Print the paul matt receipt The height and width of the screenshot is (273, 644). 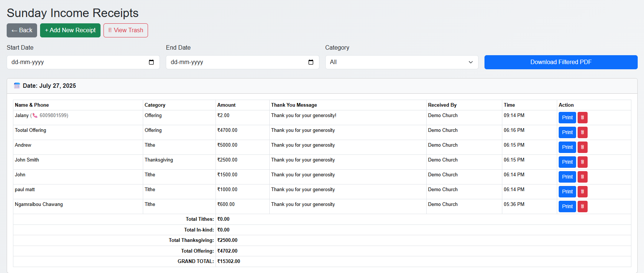pyautogui.click(x=567, y=192)
